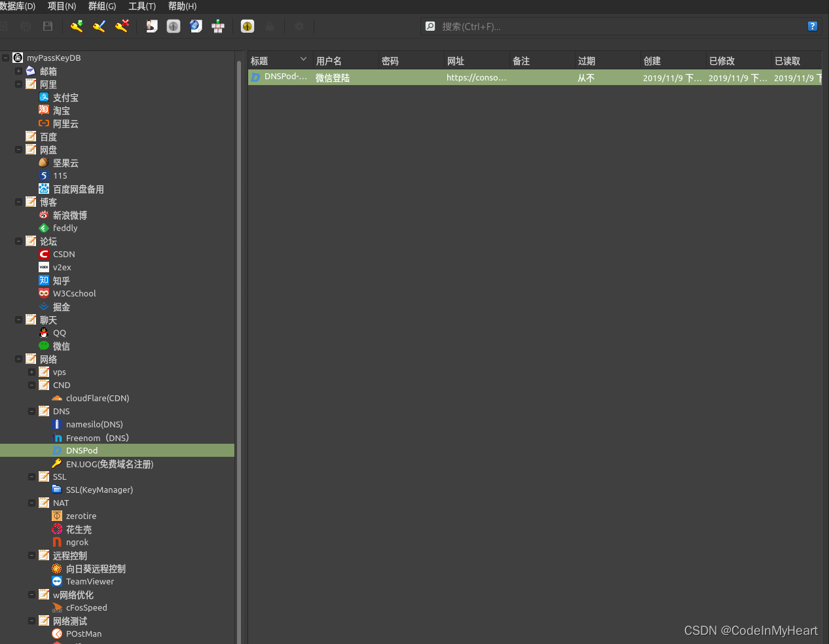The width and height of the screenshot is (829, 644).
Task: Click the mailbox 邮箱 group icon
Action: pyautogui.click(x=31, y=71)
